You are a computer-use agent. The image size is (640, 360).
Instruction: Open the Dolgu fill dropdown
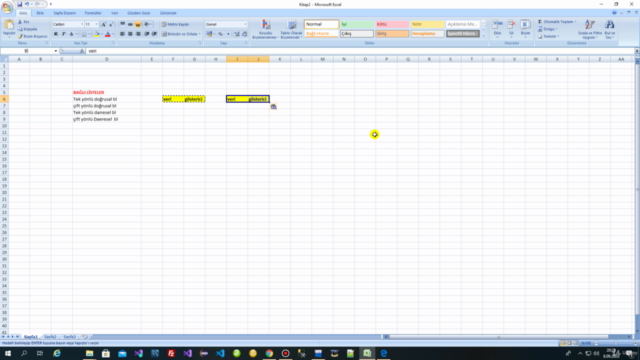click(548, 29)
